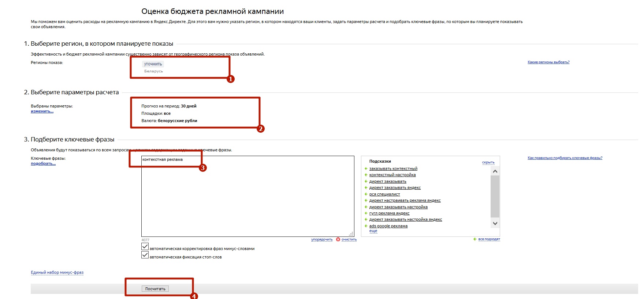Image resolution: width=644 pixels, height=299 pixels.
Task: Add 'директ заказывать яндекс' via its green arrow
Action: pos(366,188)
